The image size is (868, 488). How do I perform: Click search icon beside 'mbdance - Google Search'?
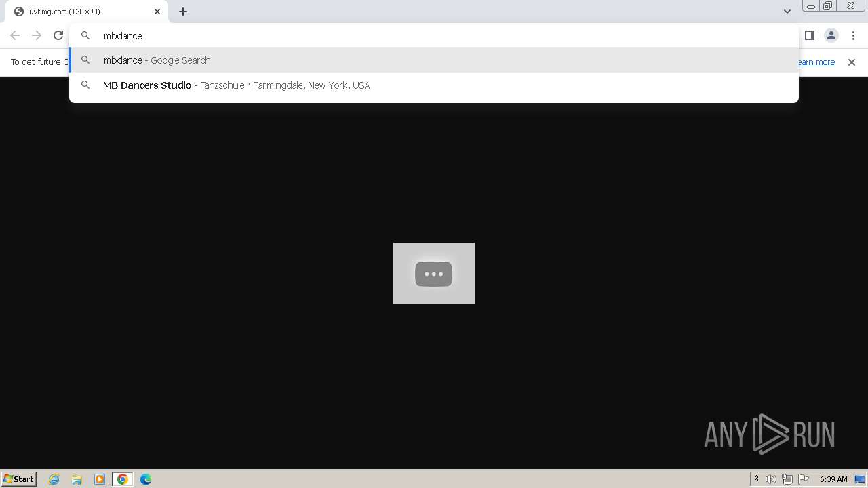pos(85,60)
